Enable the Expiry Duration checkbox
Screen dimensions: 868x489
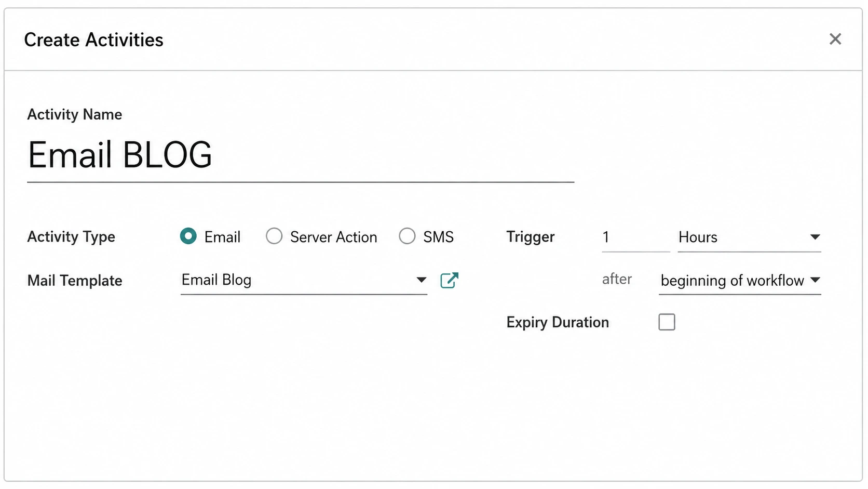point(667,322)
